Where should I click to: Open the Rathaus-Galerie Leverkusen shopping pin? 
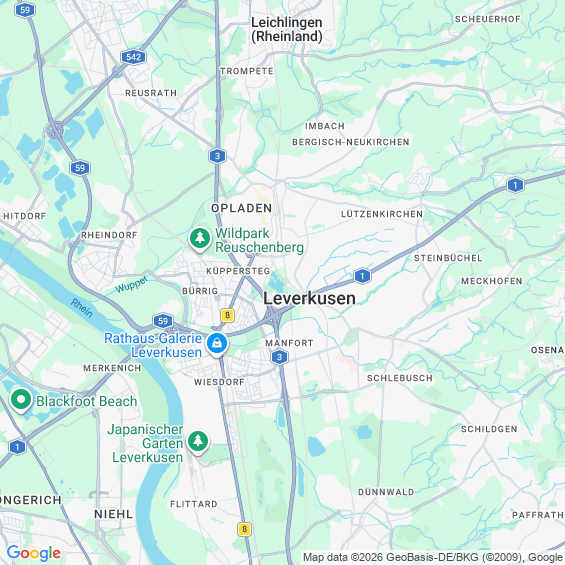tap(217, 344)
